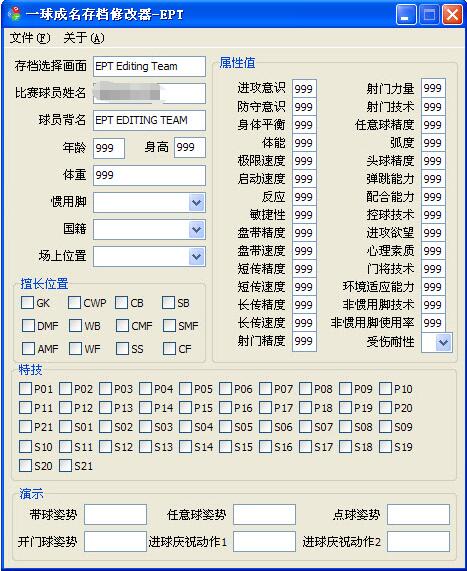
Task: Open the 受伤耐性 dropdown
Action: coord(444,342)
